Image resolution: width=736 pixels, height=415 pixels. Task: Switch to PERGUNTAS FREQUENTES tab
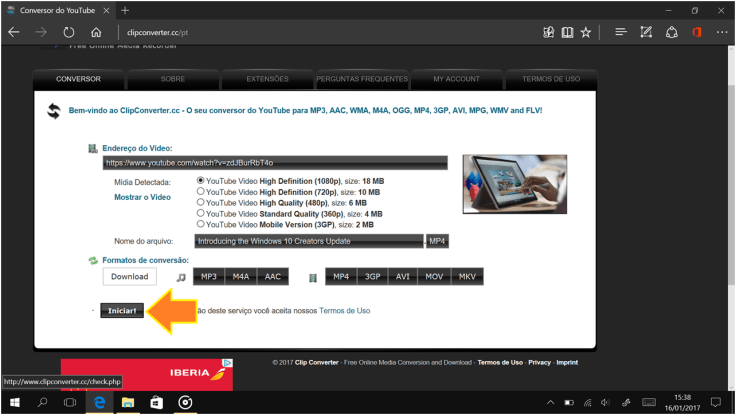(x=360, y=79)
